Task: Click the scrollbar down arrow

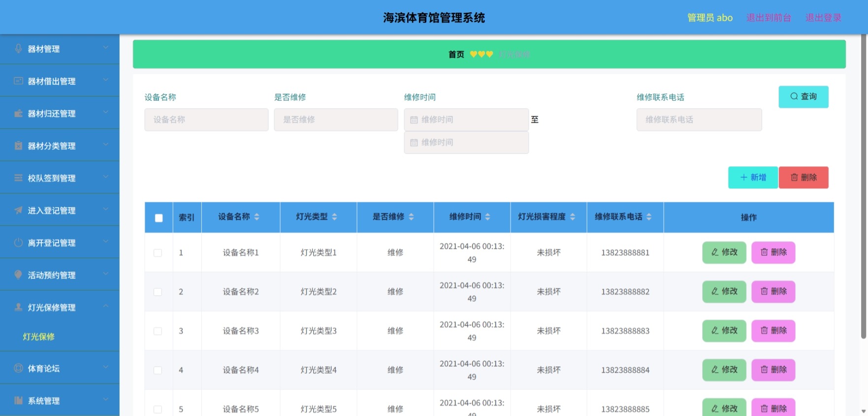Action: pos(863,411)
